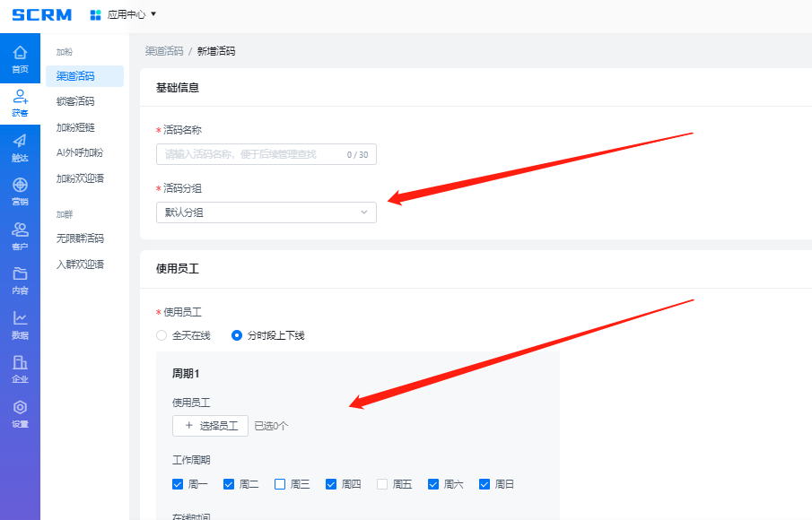Open the 应用中心 dropdown menu

[x=124, y=14]
